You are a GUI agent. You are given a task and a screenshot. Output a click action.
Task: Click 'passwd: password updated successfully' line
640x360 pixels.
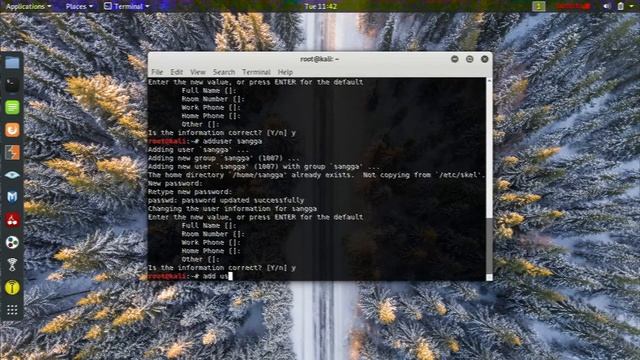pyautogui.click(x=226, y=200)
